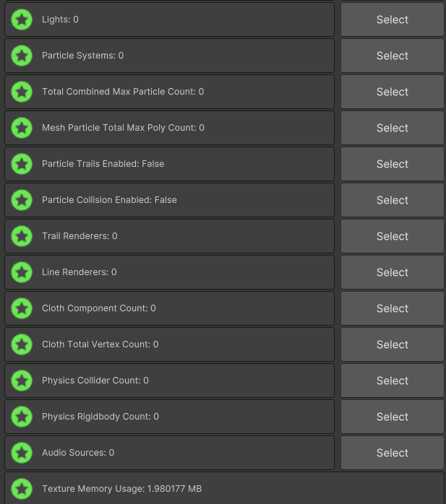
Task: Click Select for Physics Rigidbody Count
Action: [393, 417]
